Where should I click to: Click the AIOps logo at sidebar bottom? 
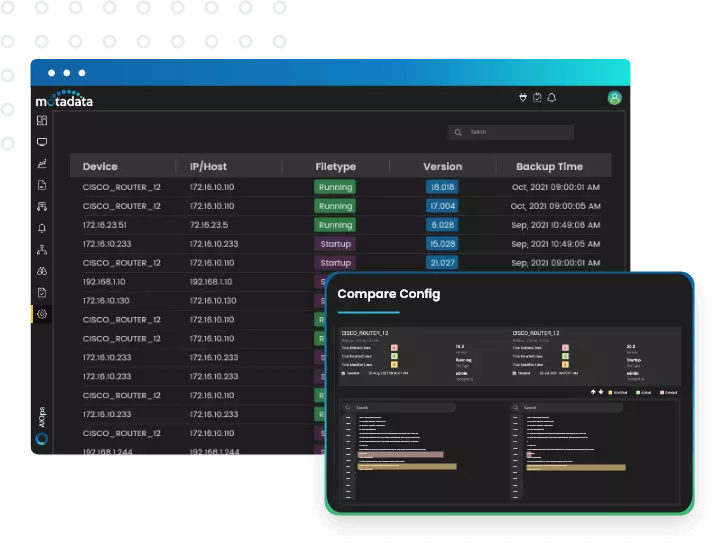[x=42, y=437]
